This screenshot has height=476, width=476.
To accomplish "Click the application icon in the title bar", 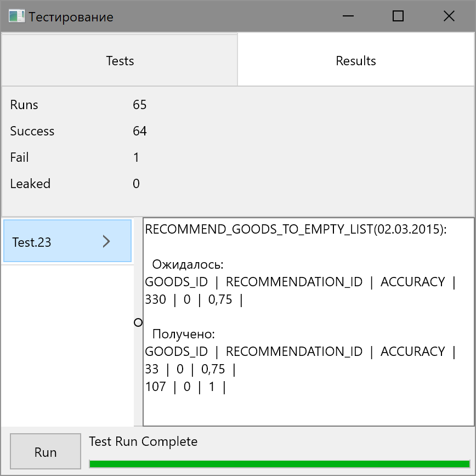I will click(x=16, y=16).
